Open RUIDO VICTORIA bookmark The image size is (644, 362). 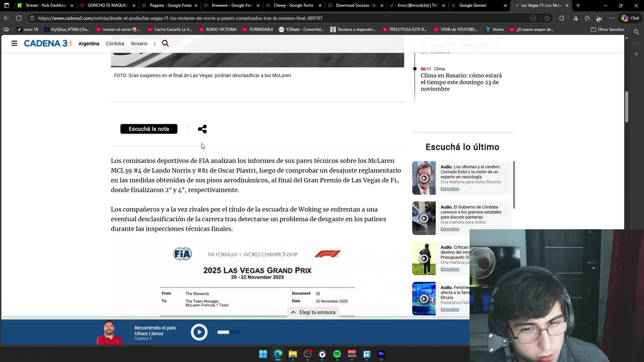[217, 29]
